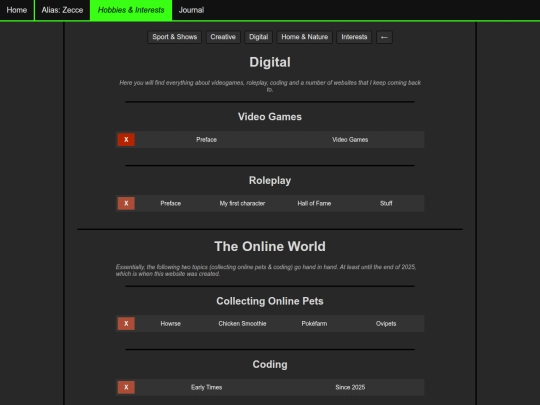Open the Stuff tab
This screenshot has width=540, height=405.
coord(386,203)
